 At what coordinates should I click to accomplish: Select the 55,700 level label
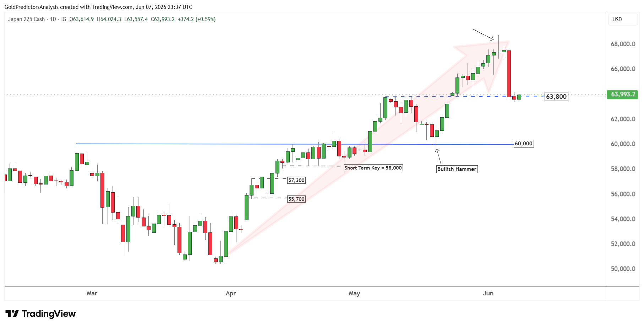[296, 199]
